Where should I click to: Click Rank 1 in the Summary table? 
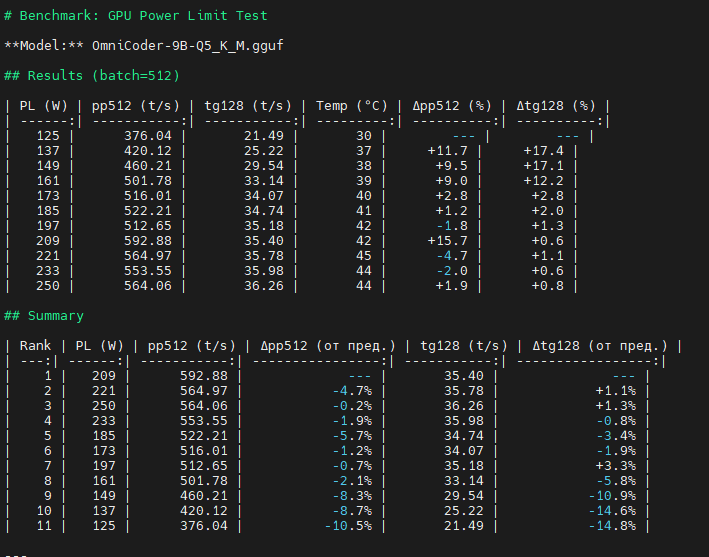47,376
